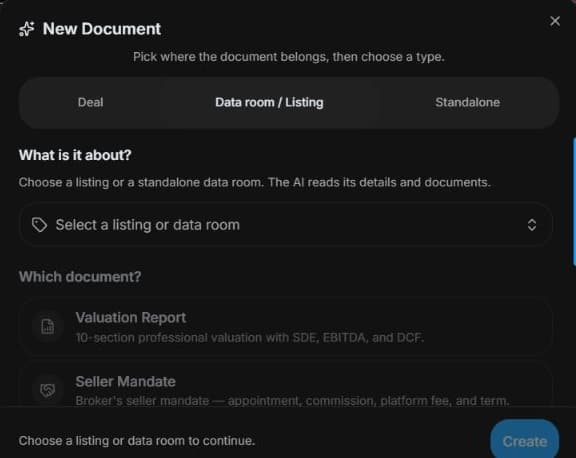
Task: Click the Create button
Action: (524, 440)
